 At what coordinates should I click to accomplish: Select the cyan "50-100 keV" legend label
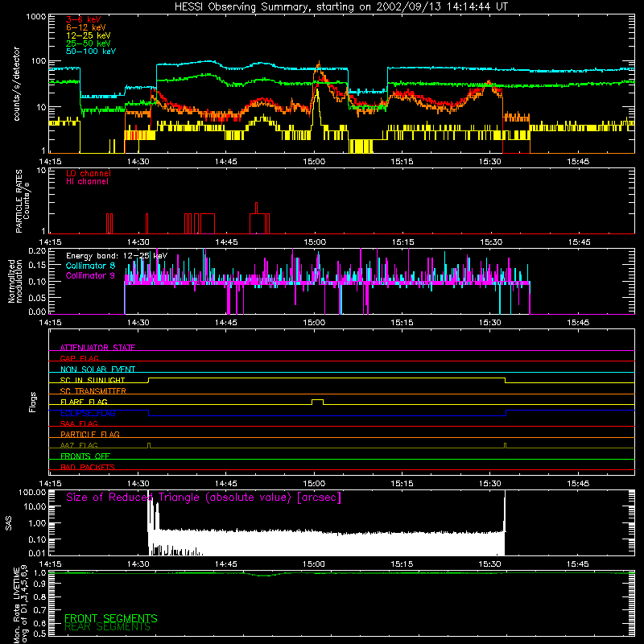coord(91,52)
